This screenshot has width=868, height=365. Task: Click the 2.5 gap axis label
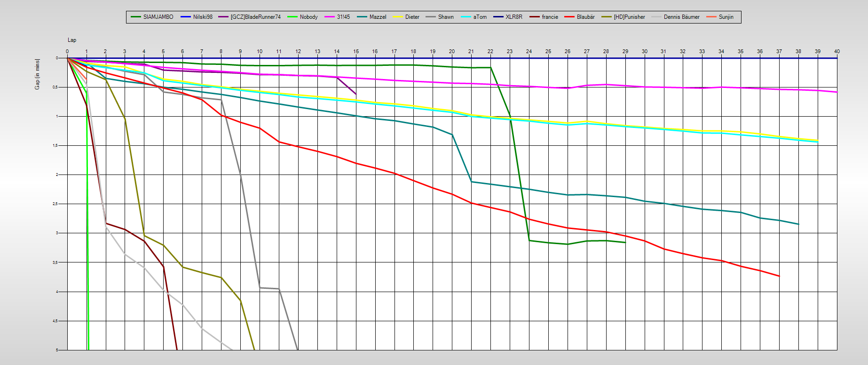[x=55, y=204]
